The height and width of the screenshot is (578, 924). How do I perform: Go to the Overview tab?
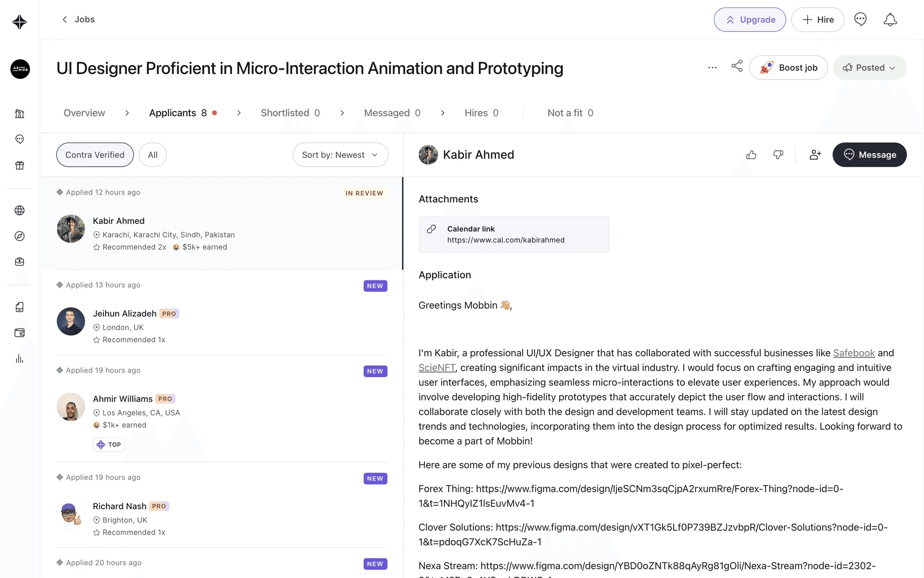[84, 113]
